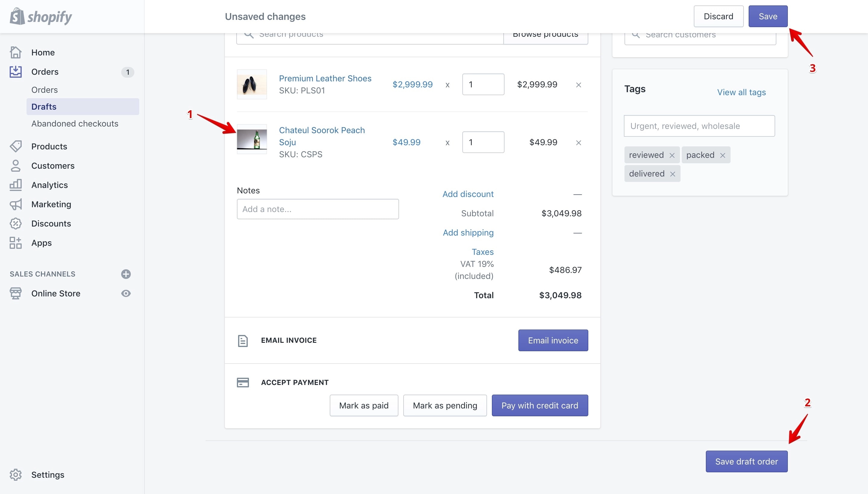This screenshot has width=868, height=494.
Task: Open Analytics section
Action: (49, 185)
